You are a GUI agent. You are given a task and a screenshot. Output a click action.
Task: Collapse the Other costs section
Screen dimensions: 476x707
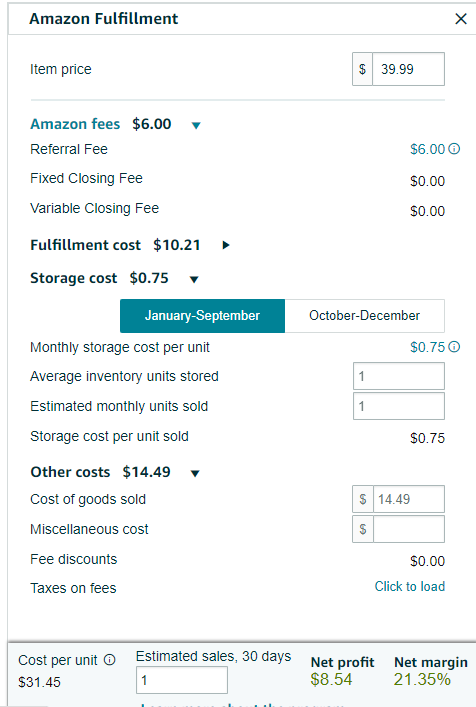[195, 473]
